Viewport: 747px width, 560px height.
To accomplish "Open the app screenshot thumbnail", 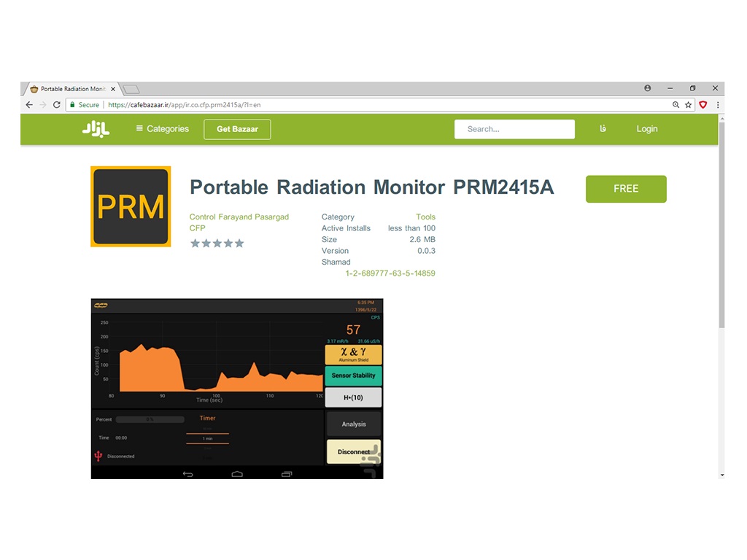I will click(237, 389).
